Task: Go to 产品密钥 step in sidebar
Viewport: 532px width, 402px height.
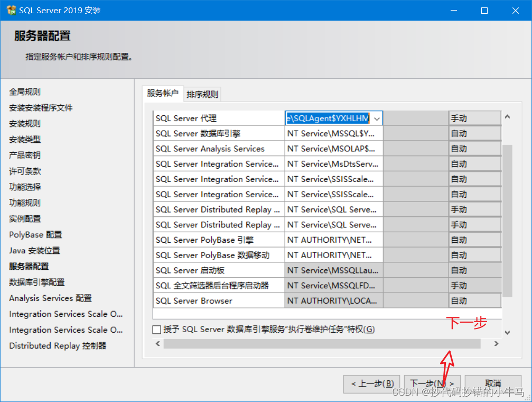Action: pos(25,156)
